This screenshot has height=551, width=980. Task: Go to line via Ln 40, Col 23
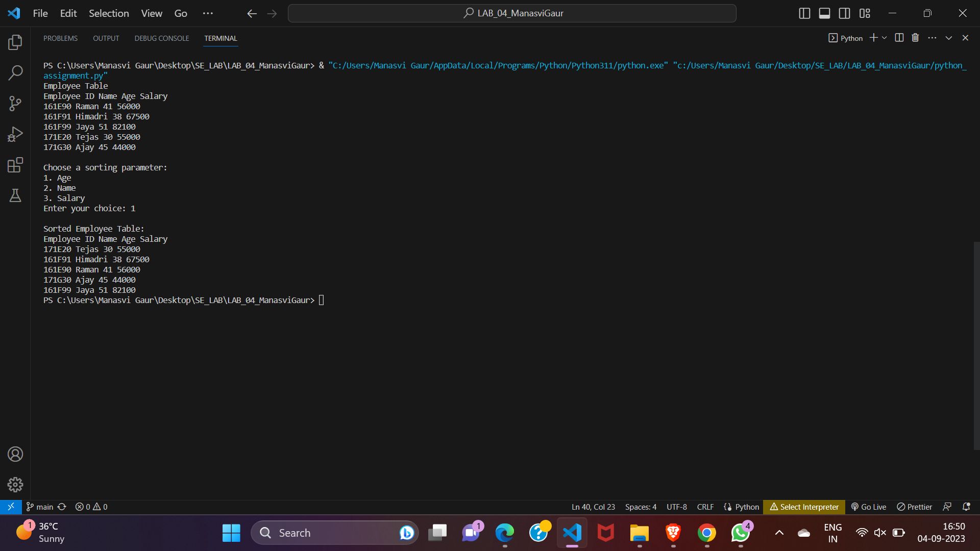click(x=593, y=507)
